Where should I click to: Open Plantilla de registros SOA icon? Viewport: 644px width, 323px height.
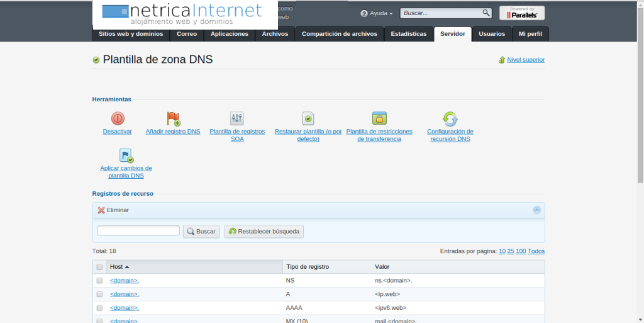point(237,118)
